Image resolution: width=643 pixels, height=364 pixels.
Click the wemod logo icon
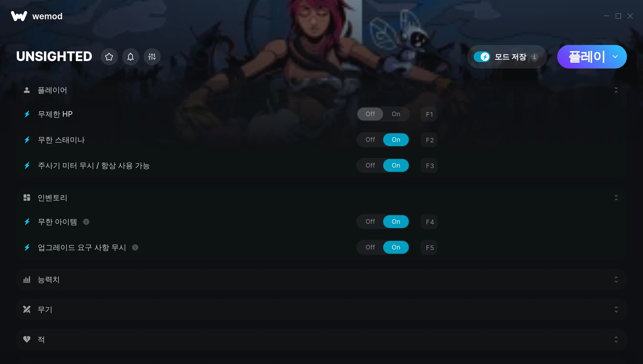click(19, 16)
